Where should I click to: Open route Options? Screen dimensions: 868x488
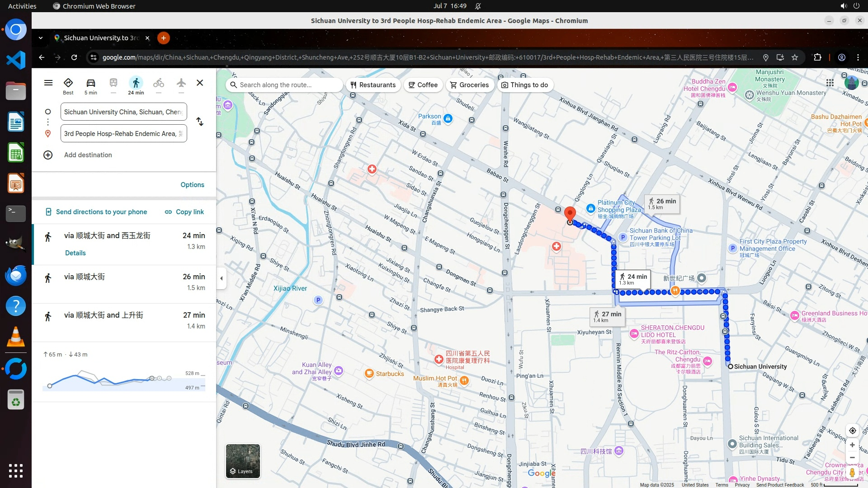pyautogui.click(x=192, y=185)
